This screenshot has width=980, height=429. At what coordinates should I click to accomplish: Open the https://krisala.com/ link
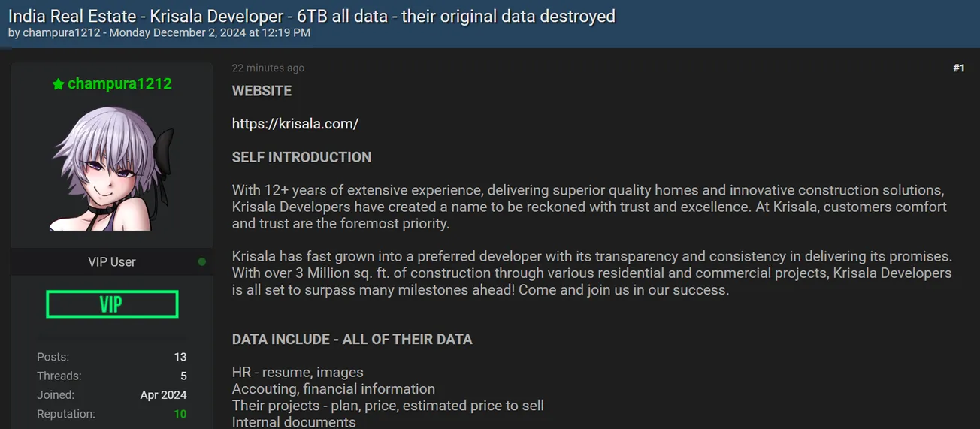click(x=295, y=124)
